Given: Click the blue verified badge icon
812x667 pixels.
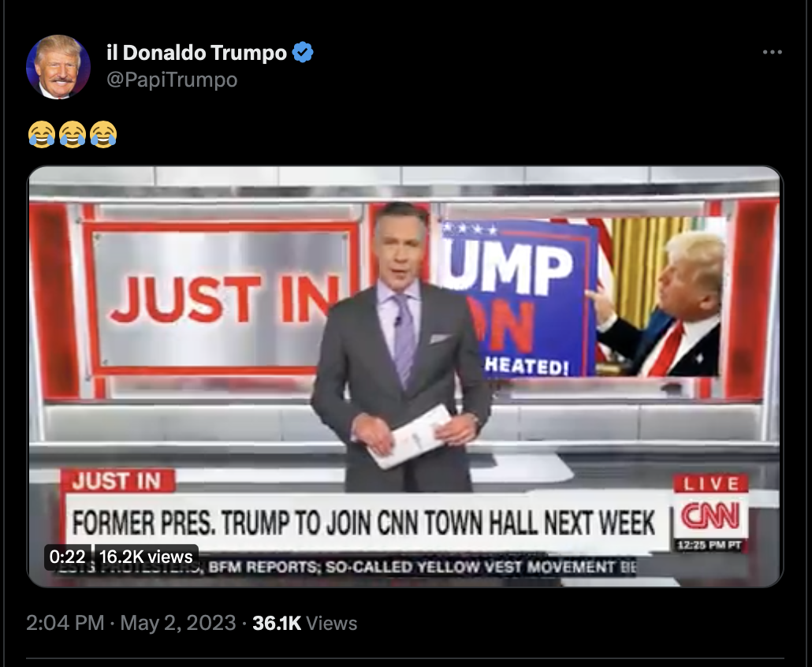Looking at the screenshot, I should [303, 52].
